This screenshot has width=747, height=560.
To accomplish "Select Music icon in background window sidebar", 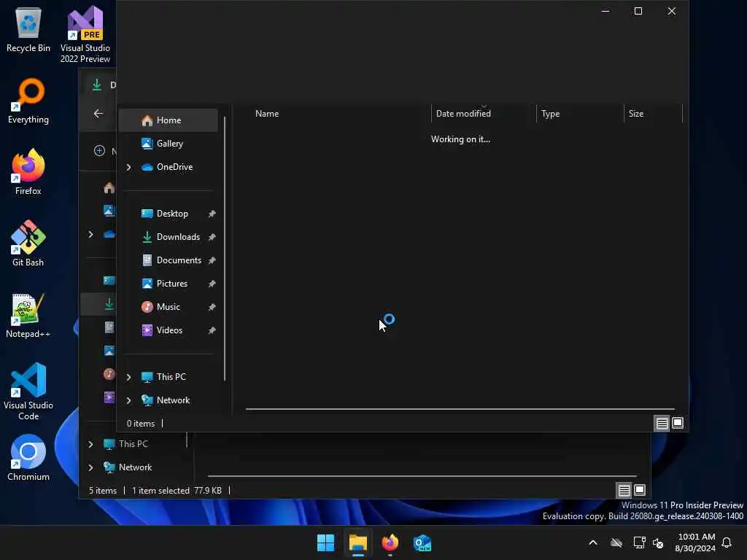I will (x=109, y=374).
